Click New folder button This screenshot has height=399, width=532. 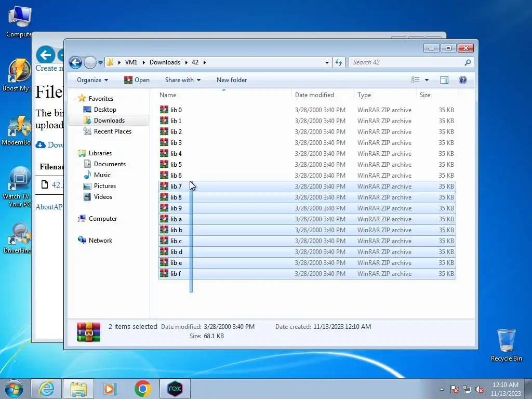(x=232, y=80)
